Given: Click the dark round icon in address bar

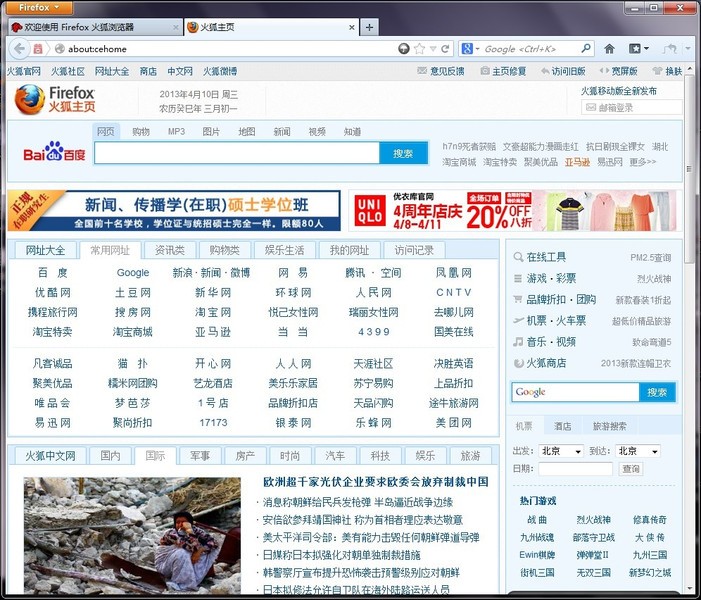Looking at the screenshot, I should tap(404, 49).
